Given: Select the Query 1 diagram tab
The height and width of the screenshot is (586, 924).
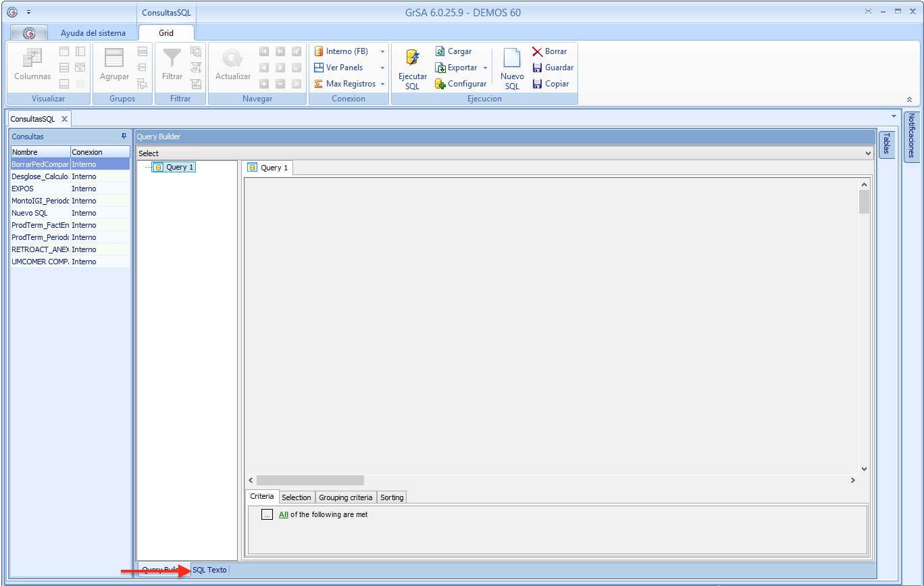Looking at the screenshot, I should (x=267, y=168).
